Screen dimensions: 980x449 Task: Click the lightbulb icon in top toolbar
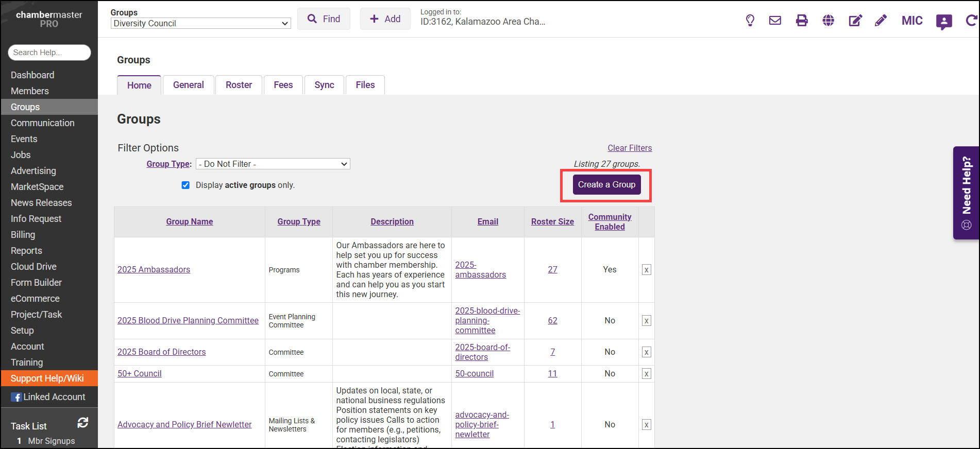tap(750, 21)
